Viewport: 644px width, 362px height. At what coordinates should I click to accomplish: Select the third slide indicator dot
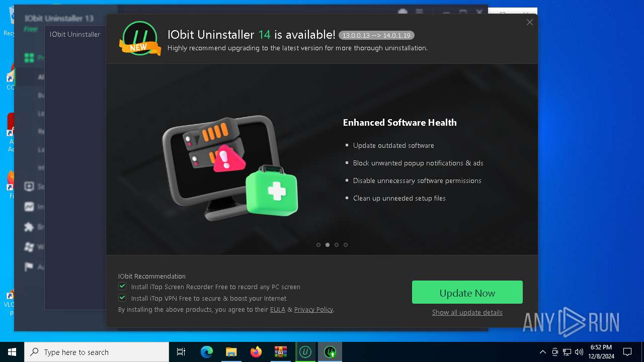337,245
